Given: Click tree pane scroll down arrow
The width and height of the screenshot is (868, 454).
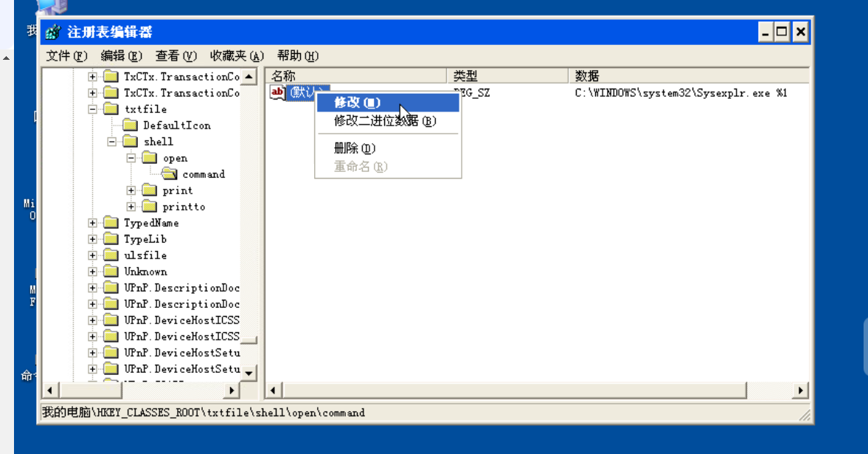Looking at the screenshot, I should (x=249, y=373).
